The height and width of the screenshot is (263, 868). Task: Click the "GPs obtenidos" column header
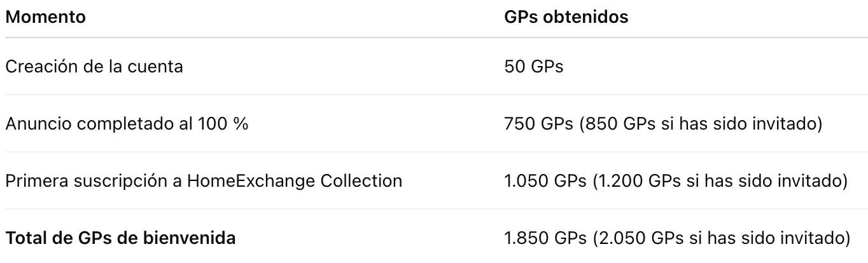tap(566, 17)
